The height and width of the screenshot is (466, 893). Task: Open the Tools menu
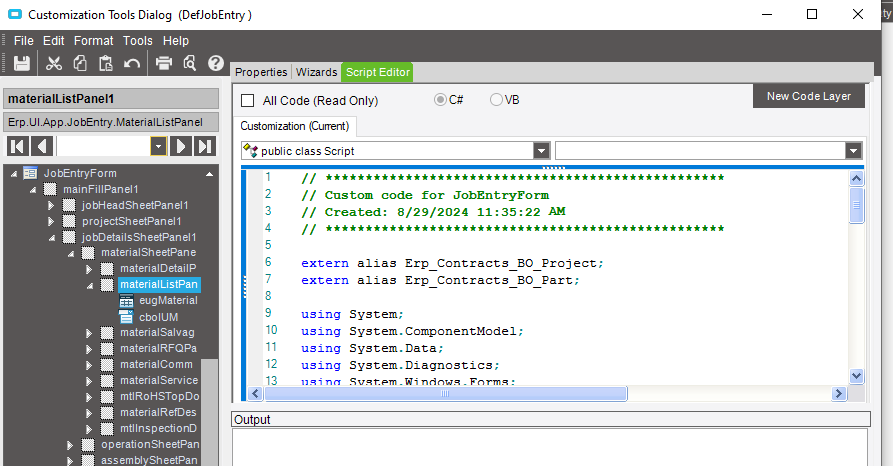(138, 41)
